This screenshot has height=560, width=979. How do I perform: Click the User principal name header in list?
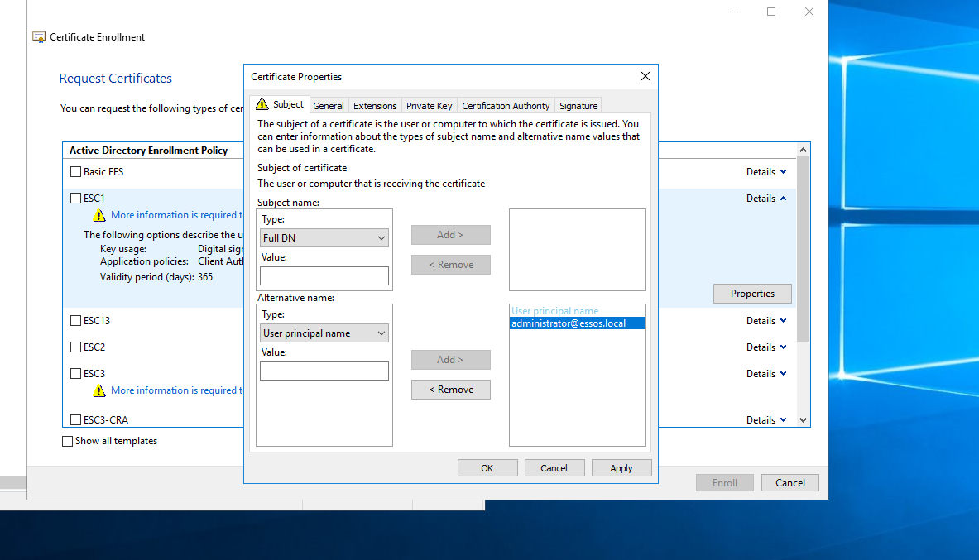(555, 311)
